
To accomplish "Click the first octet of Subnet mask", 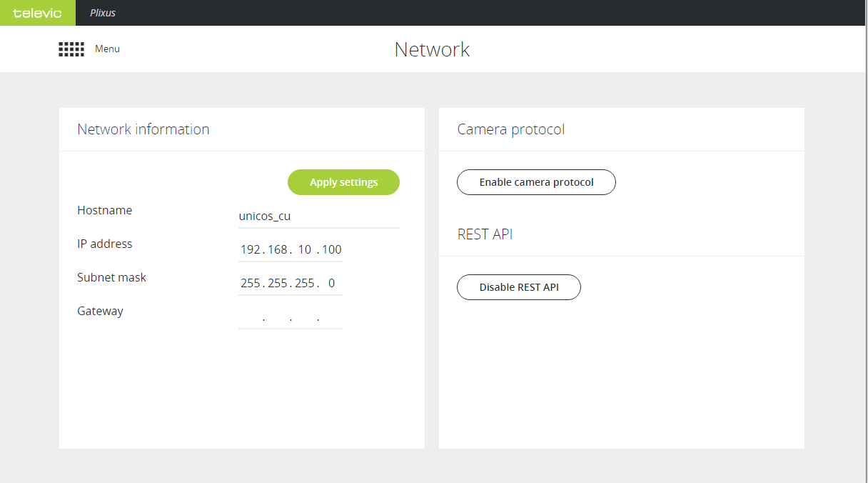I will tap(251, 283).
